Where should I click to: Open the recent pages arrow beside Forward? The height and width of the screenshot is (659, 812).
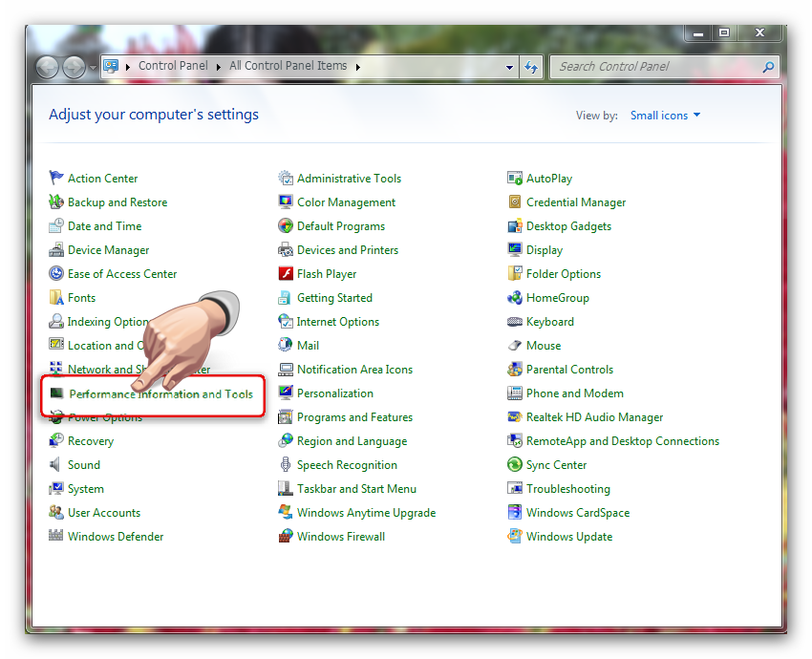coord(93,67)
